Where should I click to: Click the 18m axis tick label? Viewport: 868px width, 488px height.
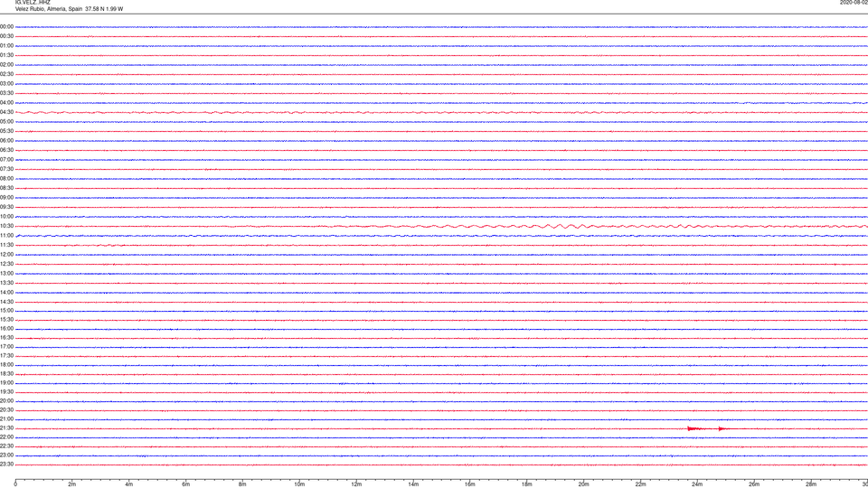527,484
